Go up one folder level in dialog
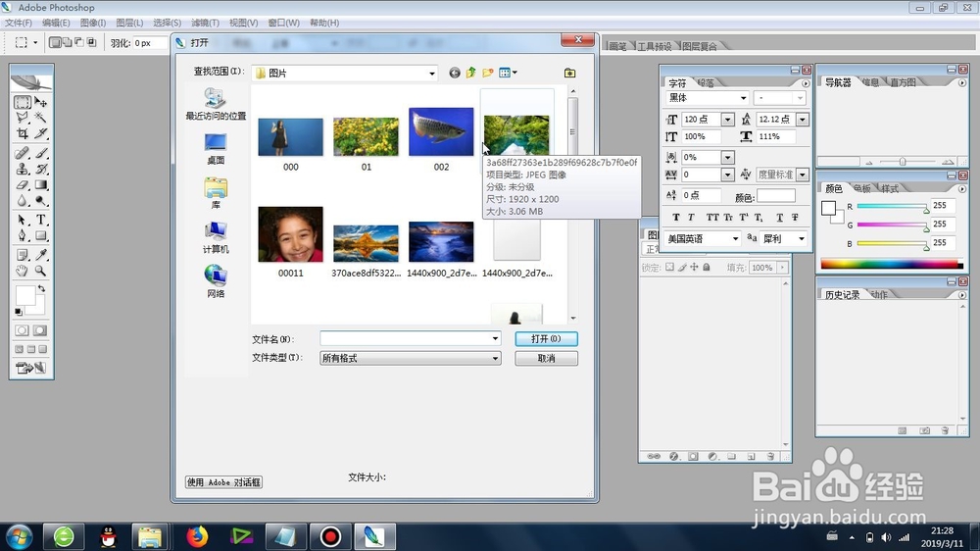 click(470, 73)
